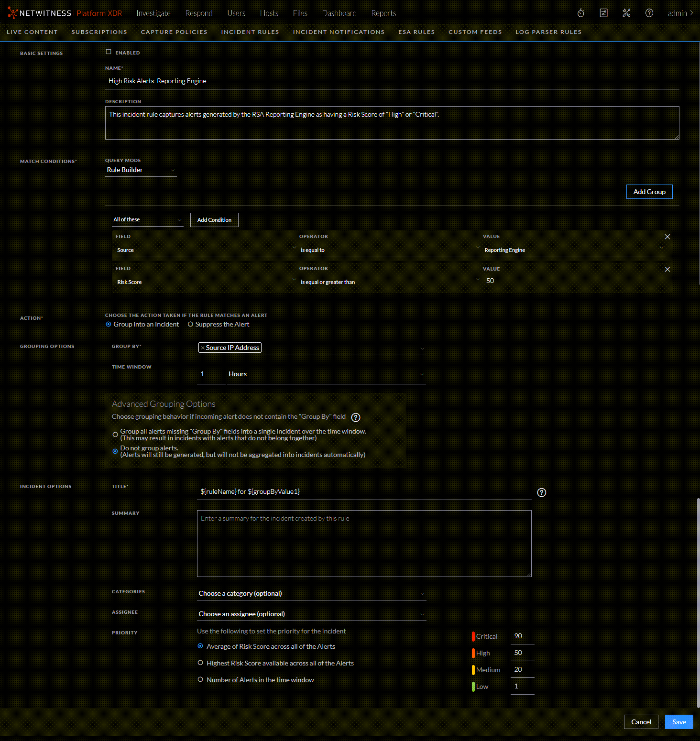Viewport: 700px width, 741px height.
Task: Remove the Source equals Reporting Engine condition
Action: click(x=667, y=236)
